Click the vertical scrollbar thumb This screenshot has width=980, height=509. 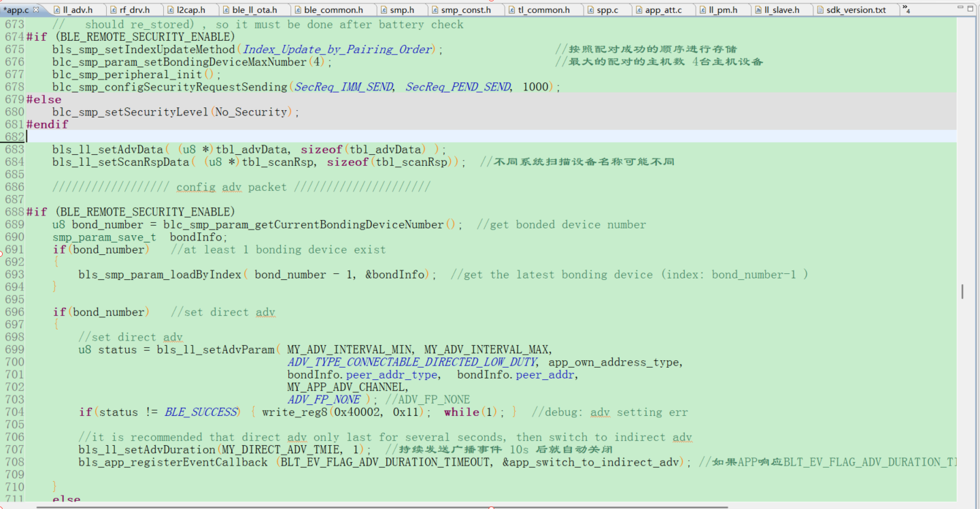pos(962,292)
